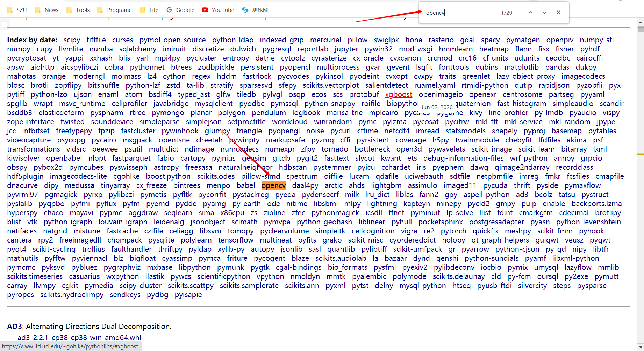Image resolution: width=644 pixels, height=351 pixels.
Task: Open the numpy index link
Action: coord(19,49)
